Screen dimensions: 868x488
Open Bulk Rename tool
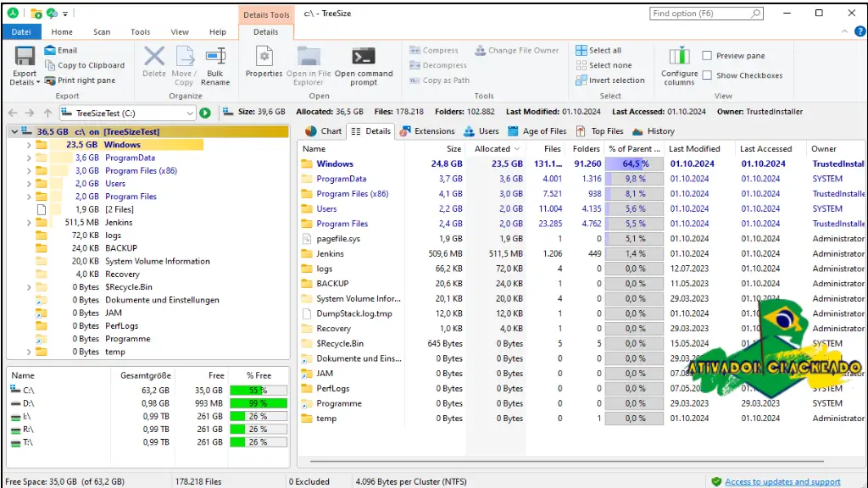215,66
